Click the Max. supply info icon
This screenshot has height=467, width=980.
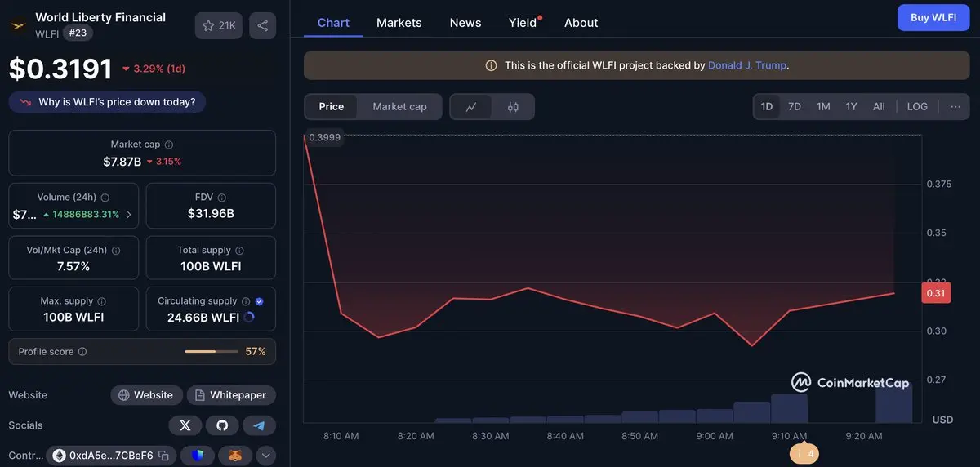(x=102, y=301)
